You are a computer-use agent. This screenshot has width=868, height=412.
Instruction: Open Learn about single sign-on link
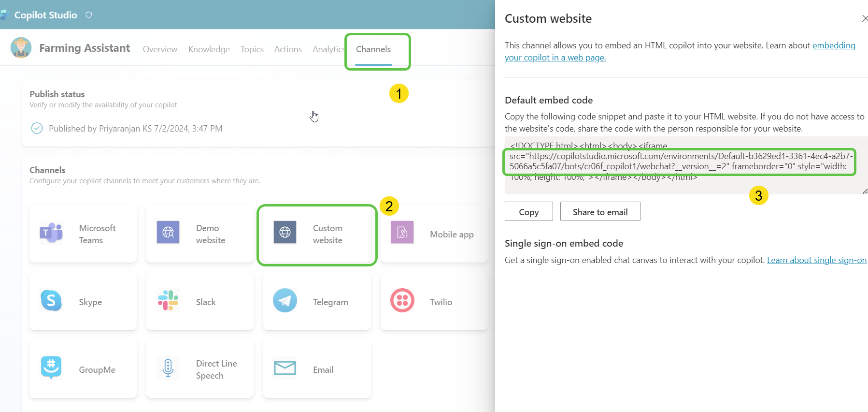click(817, 260)
